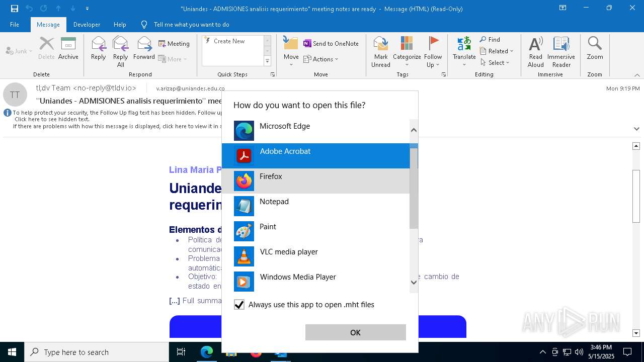Image resolution: width=644 pixels, height=362 pixels.
Task: Forward this email
Action: pyautogui.click(x=144, y=48)
